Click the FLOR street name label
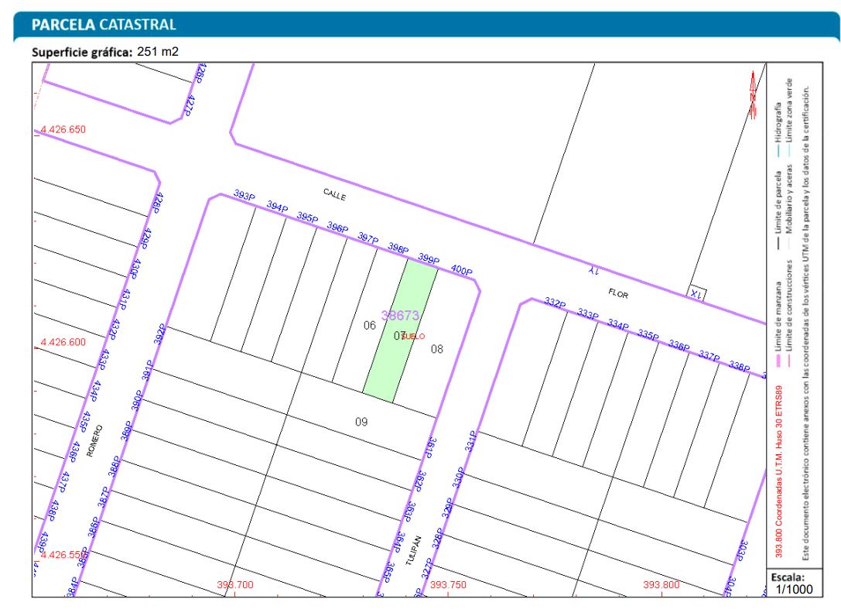Screen dimensions: 841x616 pos(617,295)
